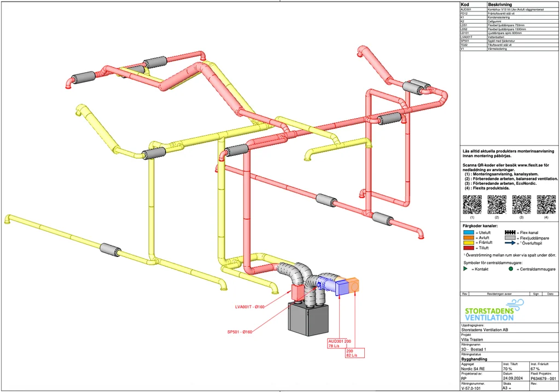Click the 'Datum' revision column header
Image resolution: width=560 pixels, height=392 pixels.
click(550, 294)
